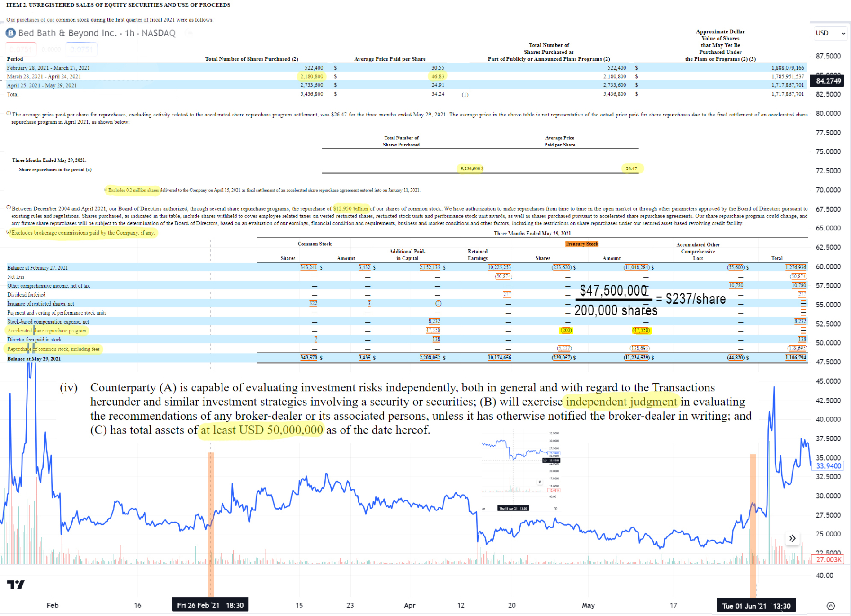Screen dimensions: 851x616
Task: Click the plus icon on the 23.5283 price label
Action: tap(545, 461)
